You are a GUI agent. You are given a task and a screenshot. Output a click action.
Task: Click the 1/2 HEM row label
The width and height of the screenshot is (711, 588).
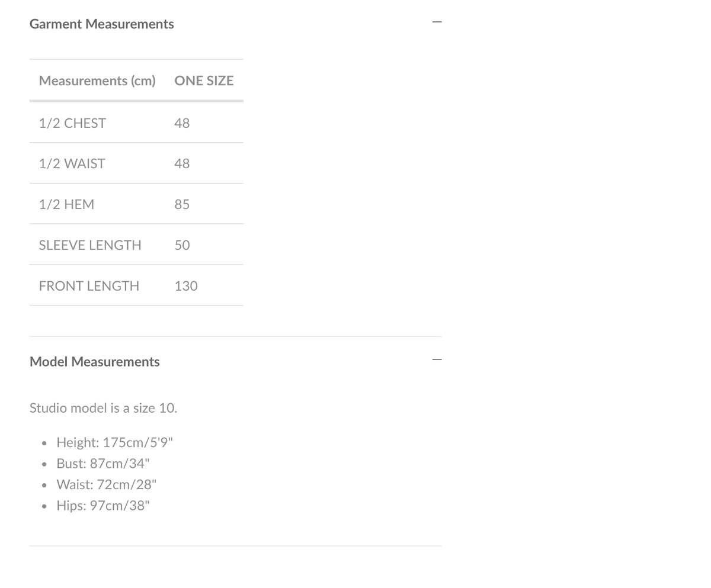coord(66,204)
